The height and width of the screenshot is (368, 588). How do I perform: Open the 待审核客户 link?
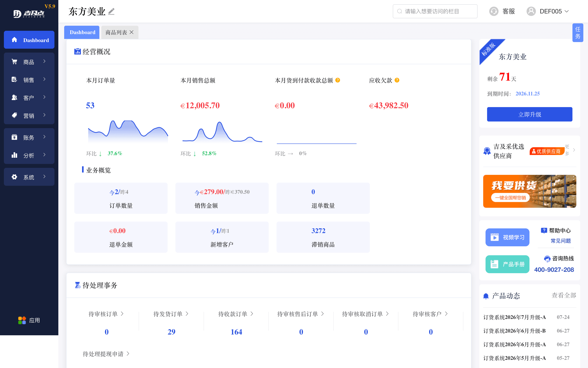tap(430, 314)
